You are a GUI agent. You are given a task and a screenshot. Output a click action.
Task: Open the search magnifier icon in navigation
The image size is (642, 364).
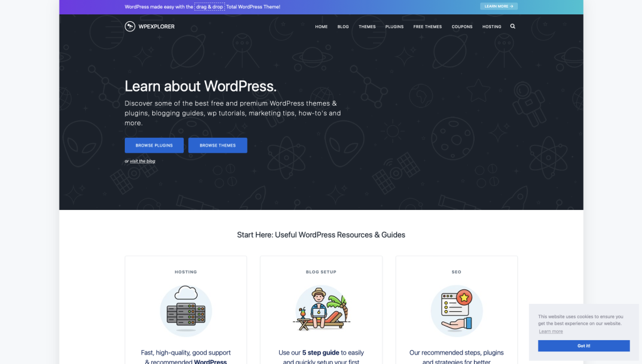pos(513,26)
